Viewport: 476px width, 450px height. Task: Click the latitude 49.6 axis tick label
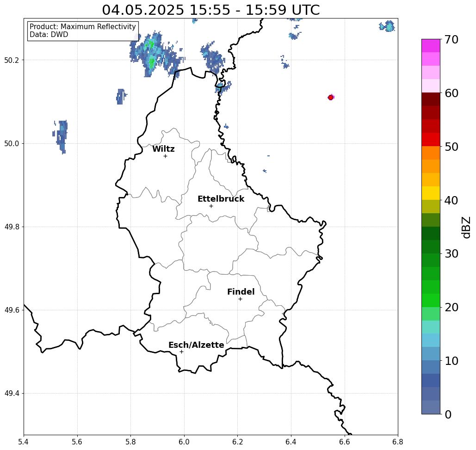coord(12,310)
